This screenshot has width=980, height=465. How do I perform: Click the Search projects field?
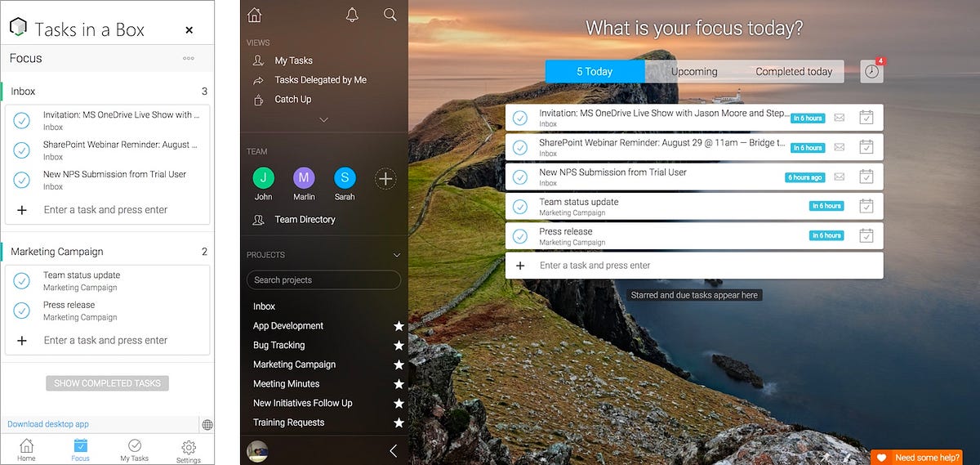323,279
